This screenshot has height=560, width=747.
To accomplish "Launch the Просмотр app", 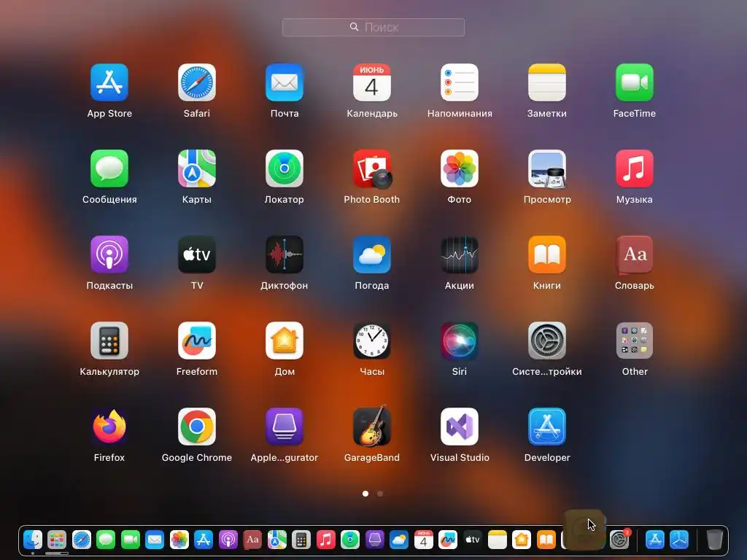I will 547,168.
